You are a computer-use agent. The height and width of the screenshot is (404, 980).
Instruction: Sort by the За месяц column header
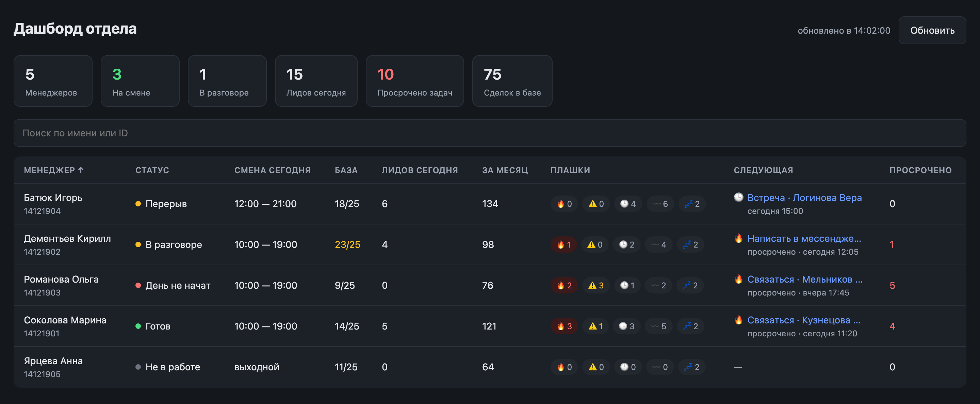tap(505, 170)
